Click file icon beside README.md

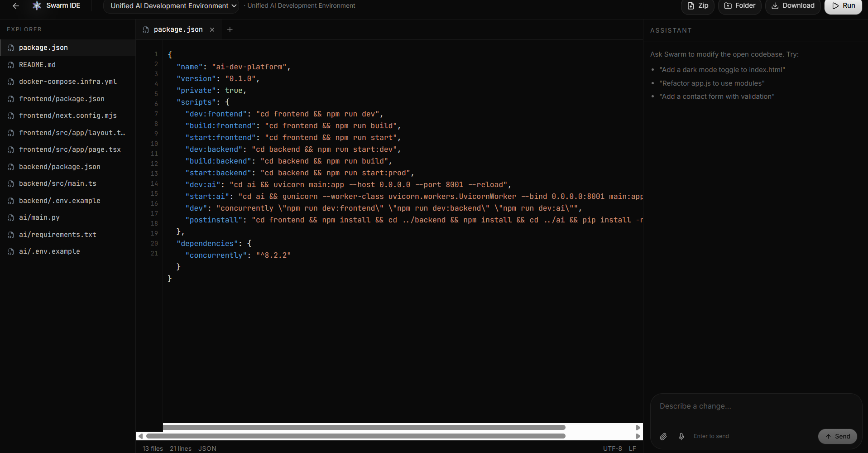point(11,65)
